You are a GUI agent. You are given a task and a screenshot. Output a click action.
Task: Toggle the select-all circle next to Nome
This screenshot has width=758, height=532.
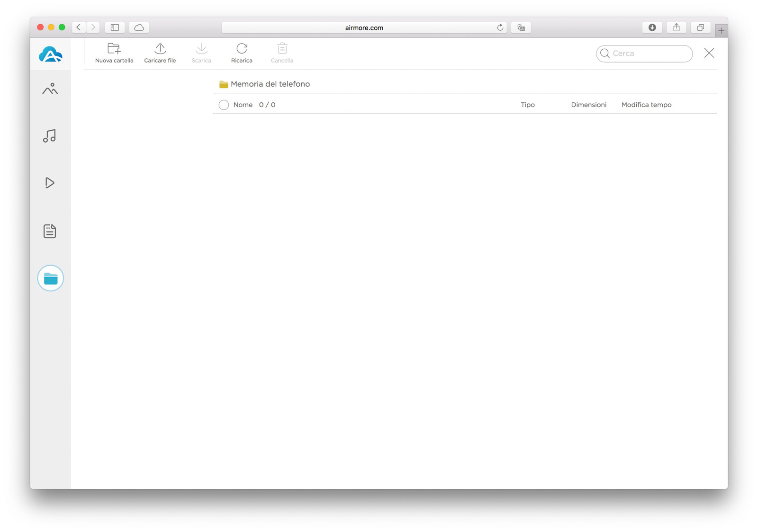(x=224, y=105)
